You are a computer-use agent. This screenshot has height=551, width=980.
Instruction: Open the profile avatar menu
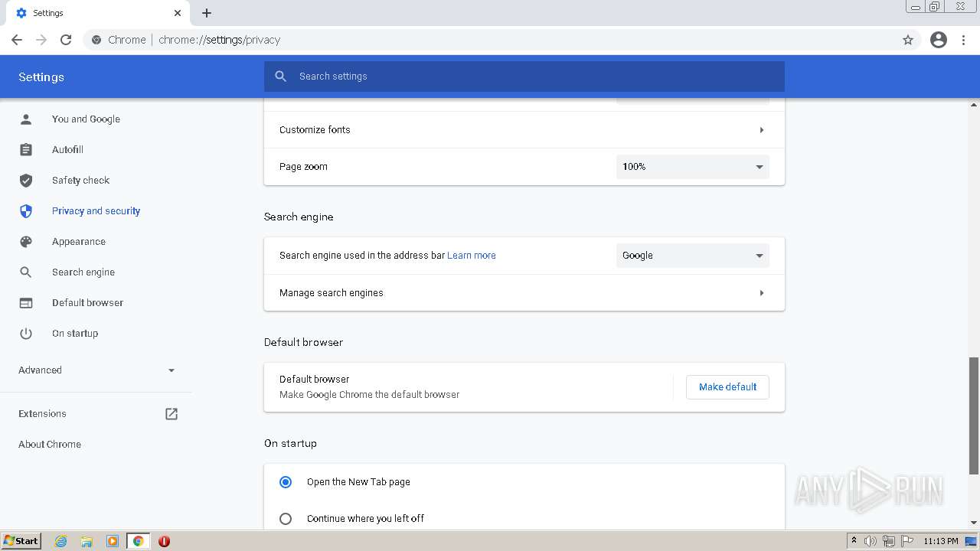tap(939, 40)
